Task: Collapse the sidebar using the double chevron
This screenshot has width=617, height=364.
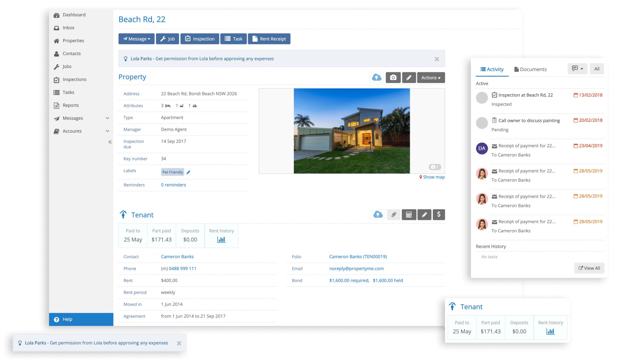Action: (x=110, y=142)
